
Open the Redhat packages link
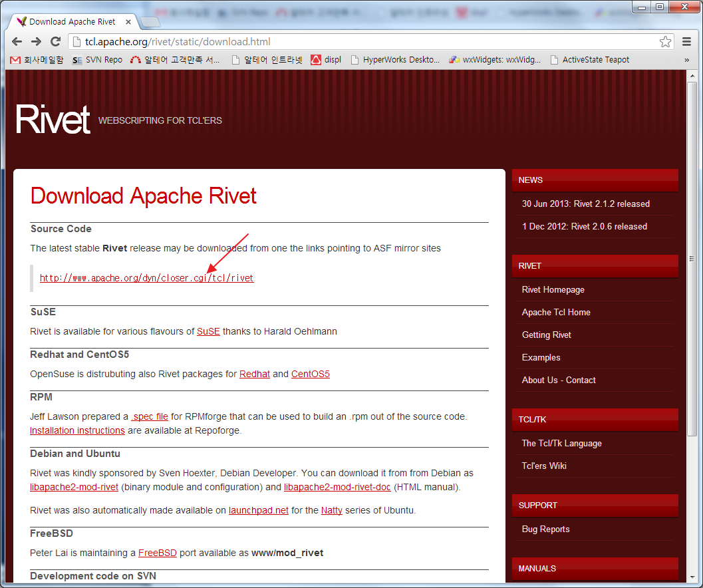[x=255, y=374]
